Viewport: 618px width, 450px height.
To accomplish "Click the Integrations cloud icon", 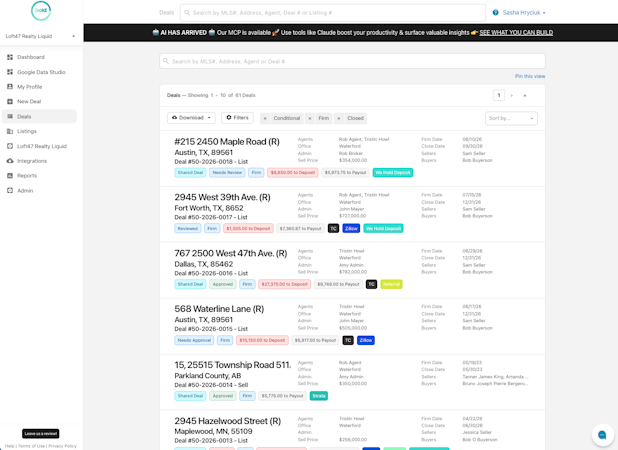I will pyautogui.click(x=10, y=161).
